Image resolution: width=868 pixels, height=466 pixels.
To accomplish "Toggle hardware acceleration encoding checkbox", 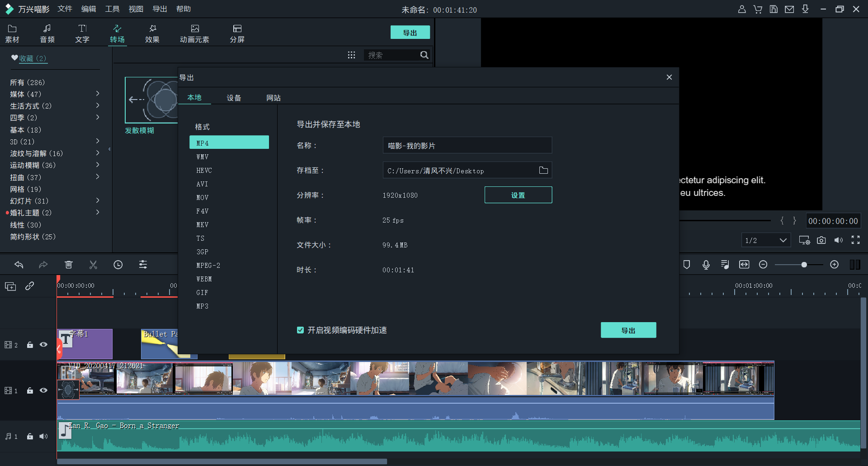I will [300, 330].
